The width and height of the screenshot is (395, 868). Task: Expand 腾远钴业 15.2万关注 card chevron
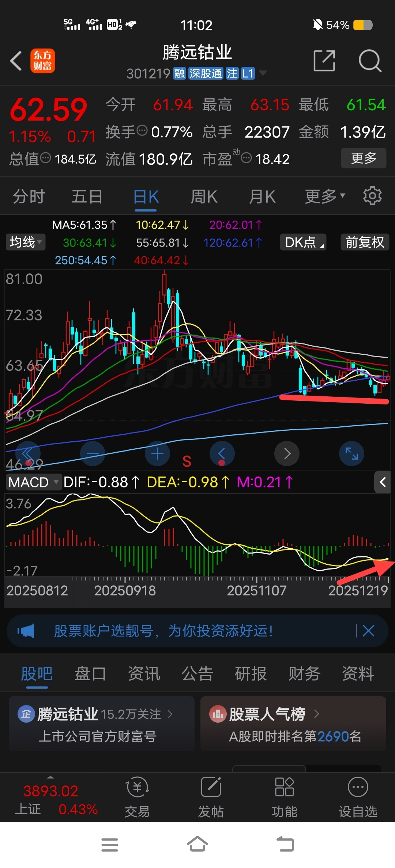tap(170, 714)
